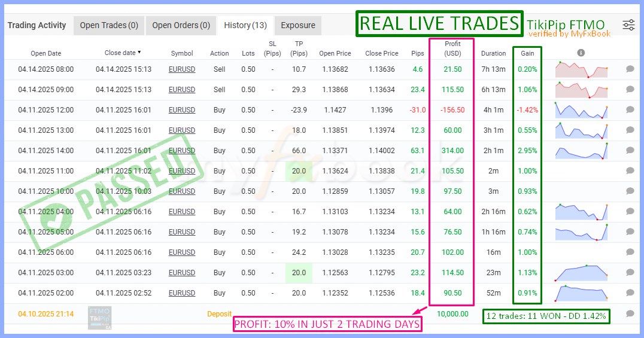Viewport: 644px width, 338px height.
Task: Switch to the Open Orders (0) tab
Action: (x=181, y=26)
